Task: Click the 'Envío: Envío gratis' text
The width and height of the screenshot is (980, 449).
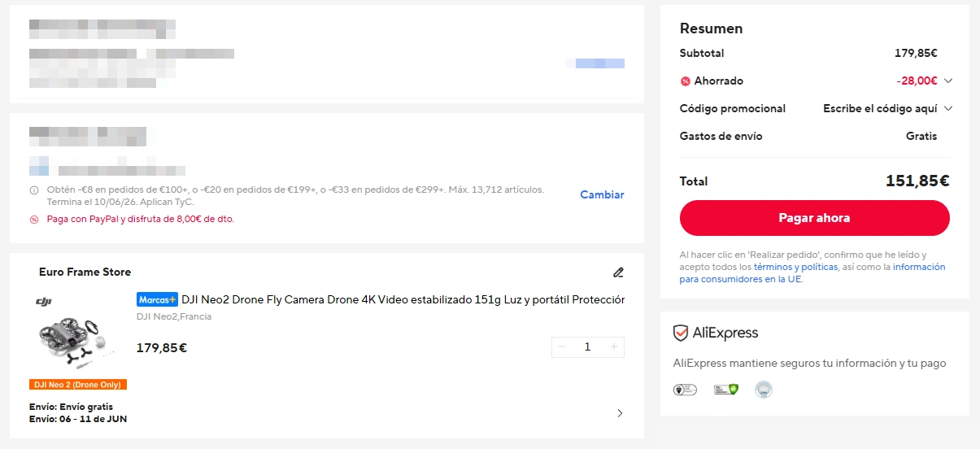Action: coord(71,407)
